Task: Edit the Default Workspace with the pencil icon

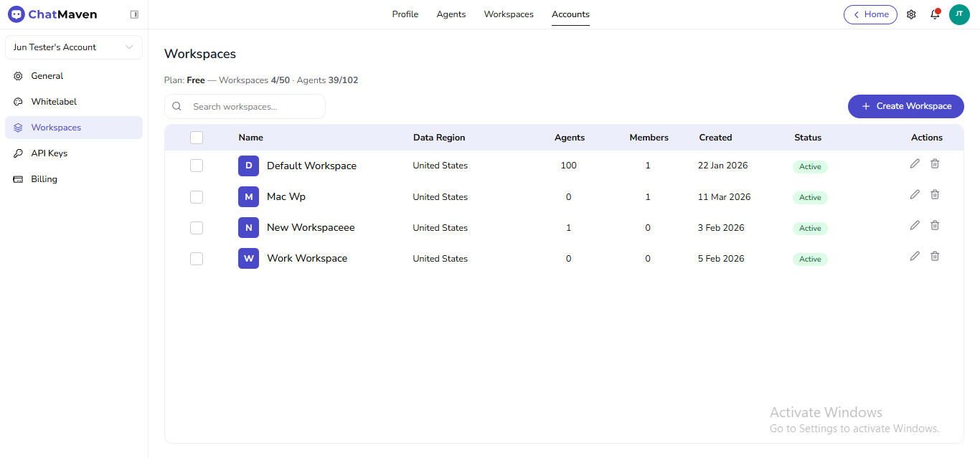Action: tap(915, 163)
